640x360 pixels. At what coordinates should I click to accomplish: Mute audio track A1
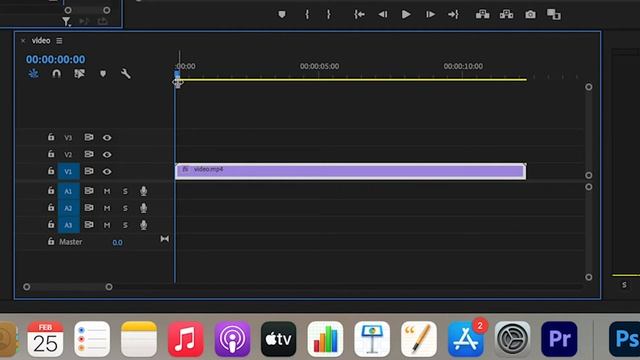[107, 191]
